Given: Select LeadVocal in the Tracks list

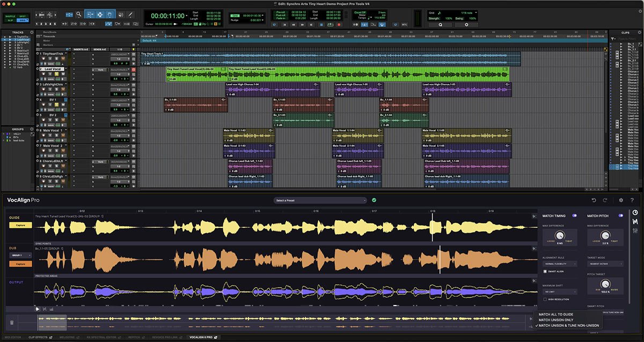Looking at the screenshot, I should (23, 39).
